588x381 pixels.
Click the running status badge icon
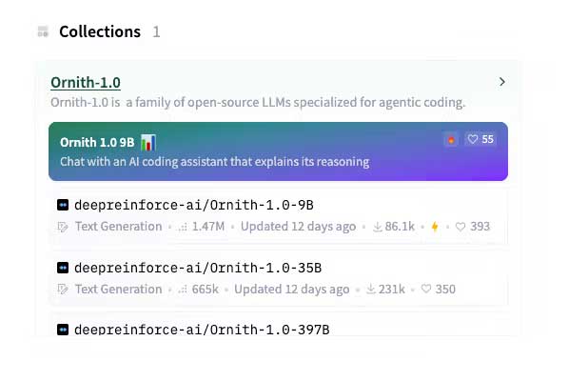click(x=451, y=140)
